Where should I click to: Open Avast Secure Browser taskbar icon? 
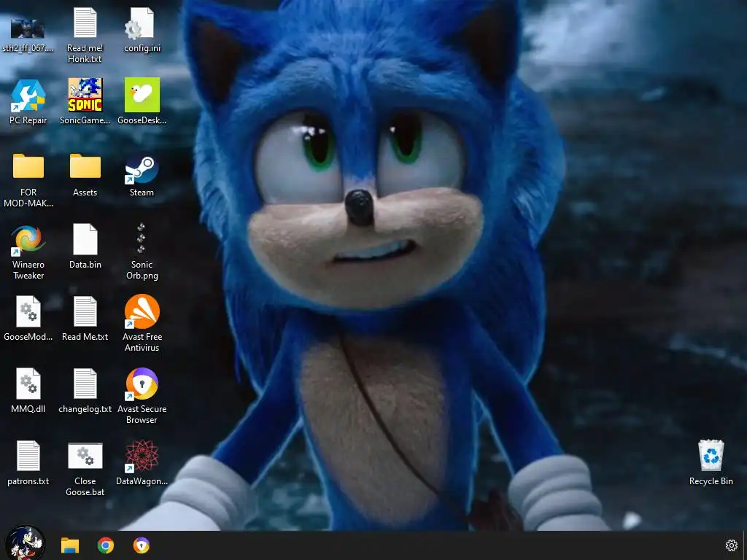click(142, 545)
